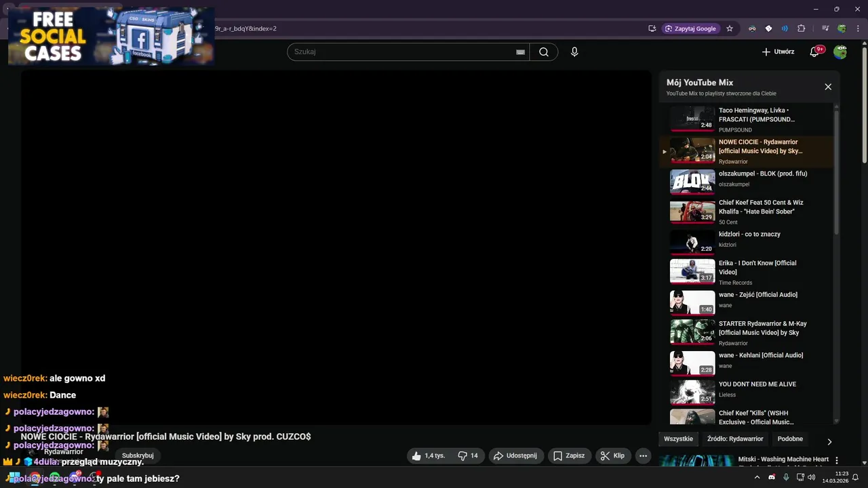Open options menu for Mitski video

(x=836, y=461)
